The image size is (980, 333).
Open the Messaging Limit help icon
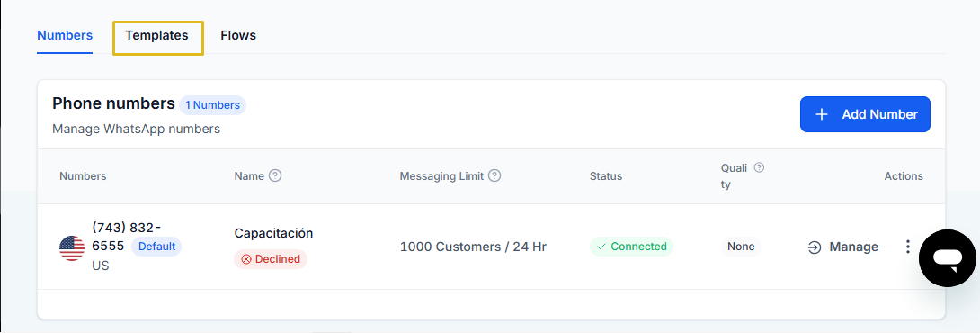(494, 175)
